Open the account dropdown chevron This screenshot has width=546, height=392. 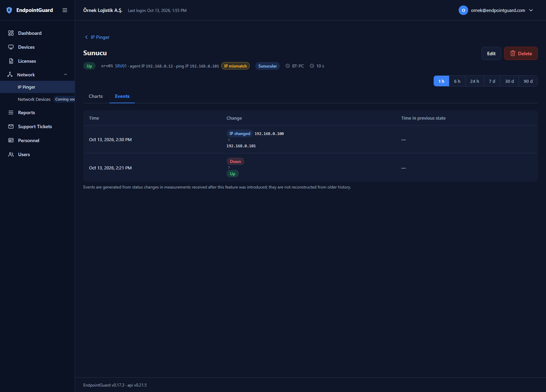(x=531, y=10)
